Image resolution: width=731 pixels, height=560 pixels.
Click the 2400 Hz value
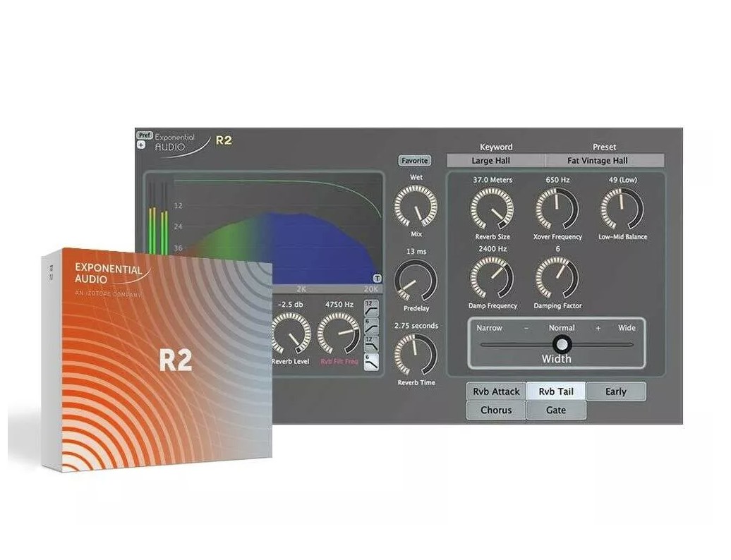click(493, 249)
